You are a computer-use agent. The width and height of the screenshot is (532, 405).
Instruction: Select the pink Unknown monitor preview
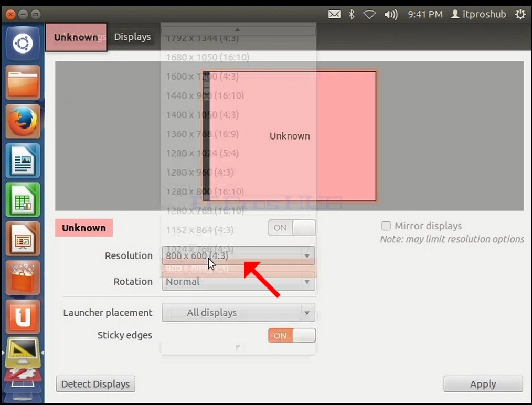point(290,136)
